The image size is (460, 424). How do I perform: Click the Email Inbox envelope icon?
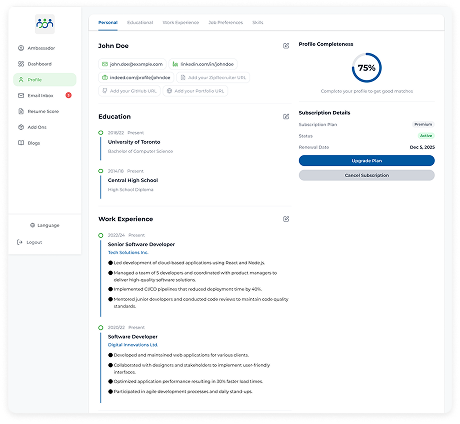pyautogui.click(x=21, y=95)
